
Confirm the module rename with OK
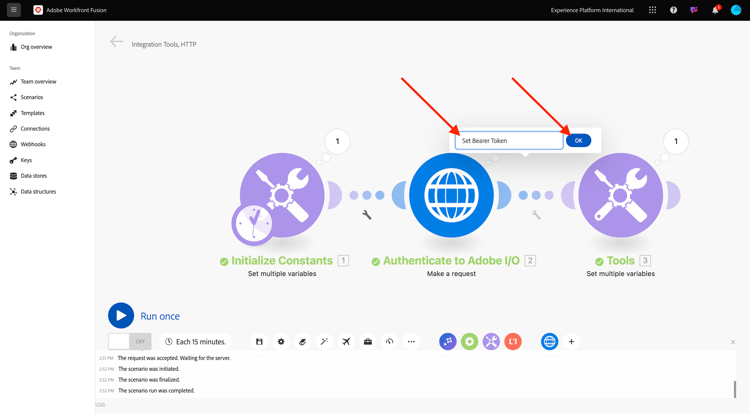[x=578, y=141]
